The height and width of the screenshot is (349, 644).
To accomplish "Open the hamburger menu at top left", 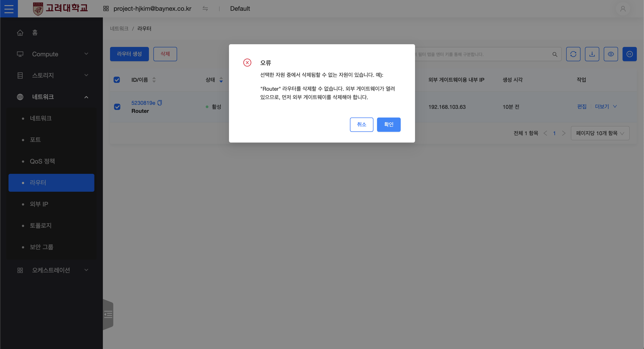I will click(x=9, y=9).
